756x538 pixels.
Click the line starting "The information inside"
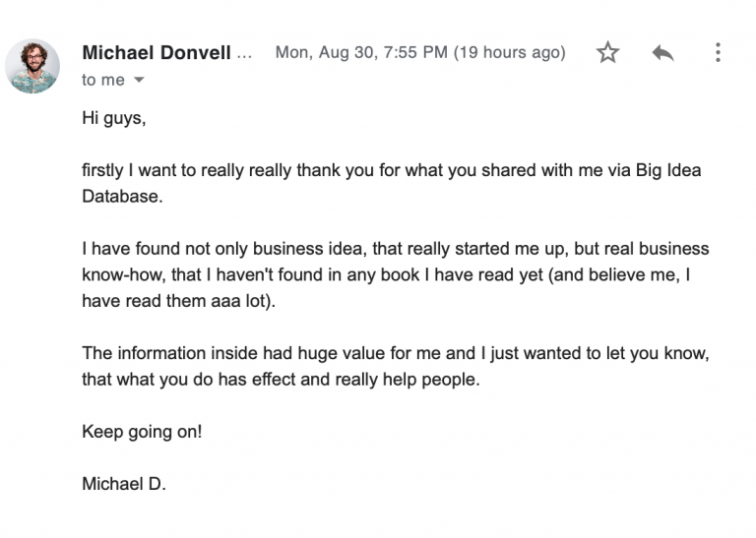[396, 353]
